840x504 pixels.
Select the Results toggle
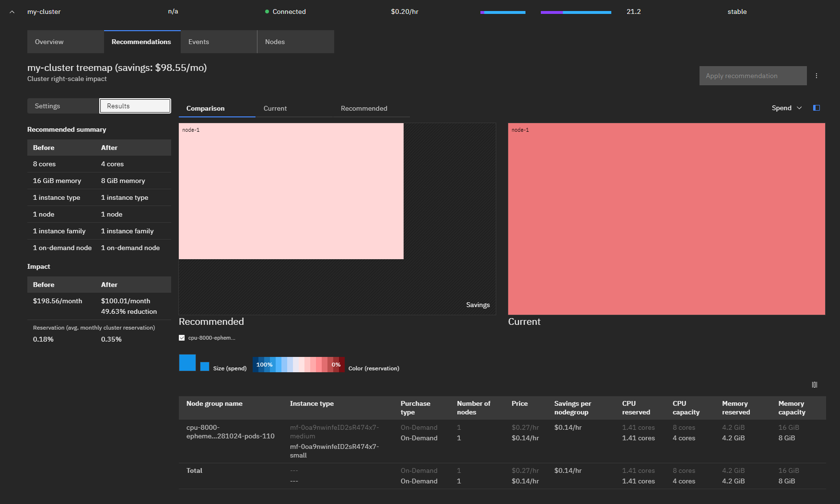(135, 106)
